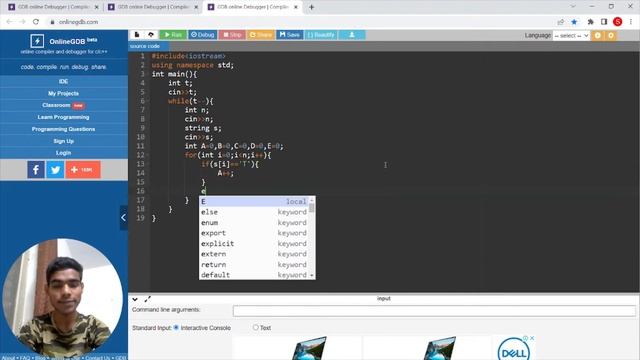Choose 'extern' keyword in autocomplete list
The height and width of the screenshot is (360, 640).
coord(254,254)
